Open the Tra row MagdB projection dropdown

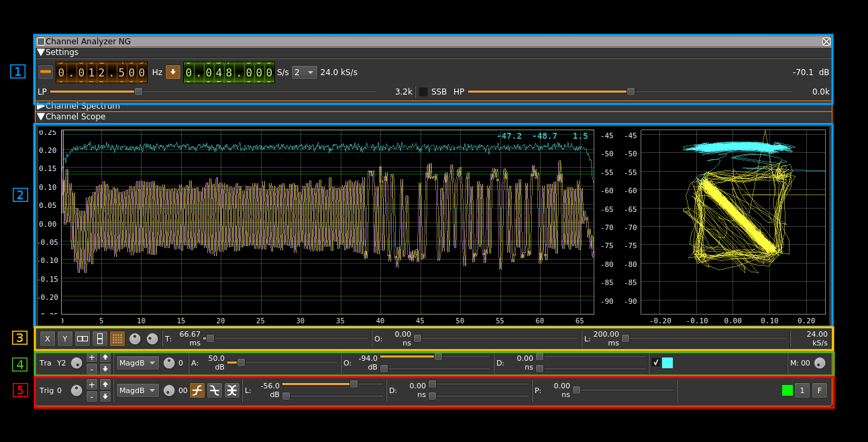[x=138, y=363]
